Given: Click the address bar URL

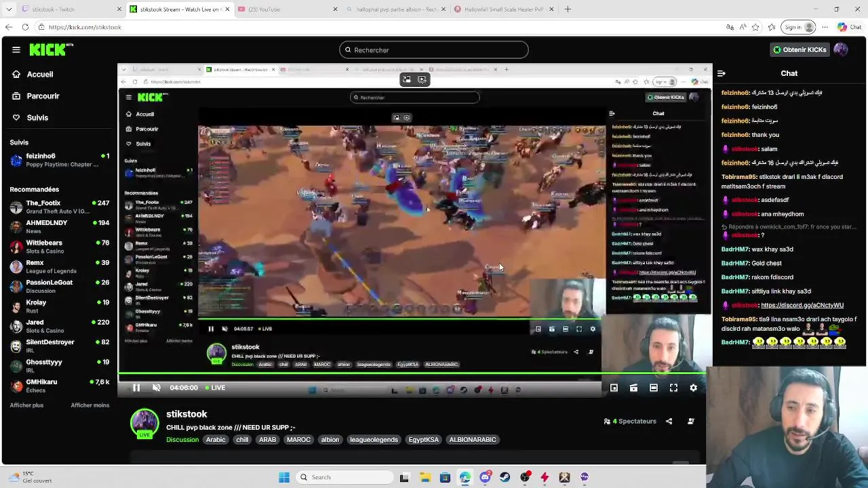Looking at the screenshot, I should pos(85,27).
